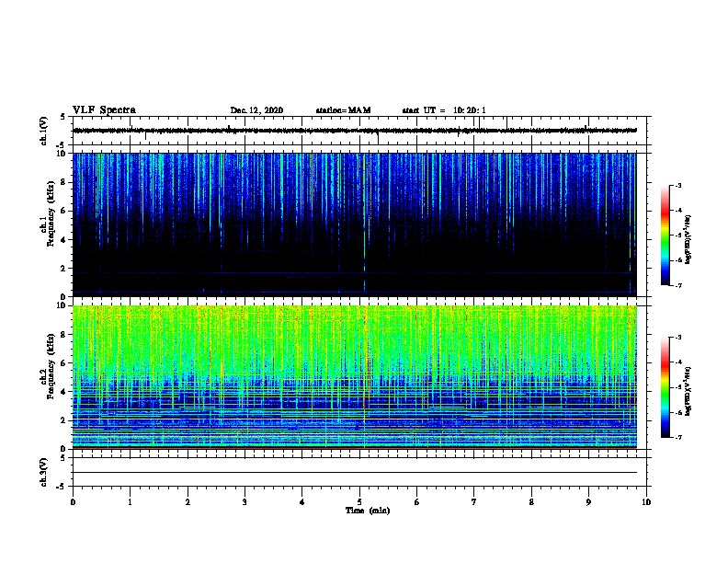
Task: Click the "5" voltage tick on the ch.1(V) panel
Action: coord(63,117)
